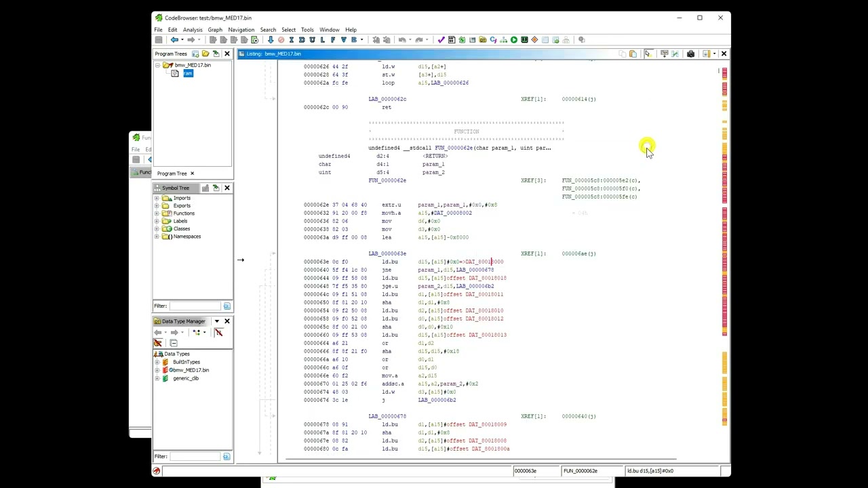Viewport: 868px width, 488px height.
Task: Toggle the array filter icon in Data Type Manager
Action: point(218,332)
